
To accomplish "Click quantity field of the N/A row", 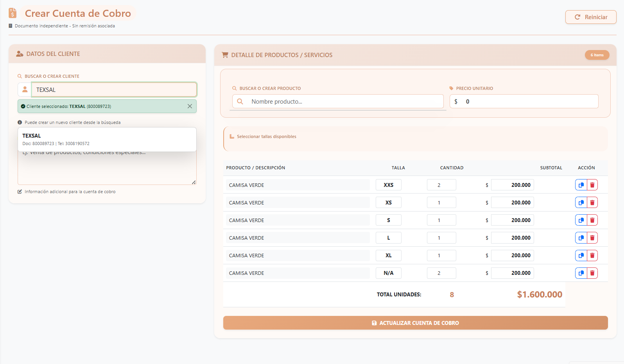I will point(441,273).
